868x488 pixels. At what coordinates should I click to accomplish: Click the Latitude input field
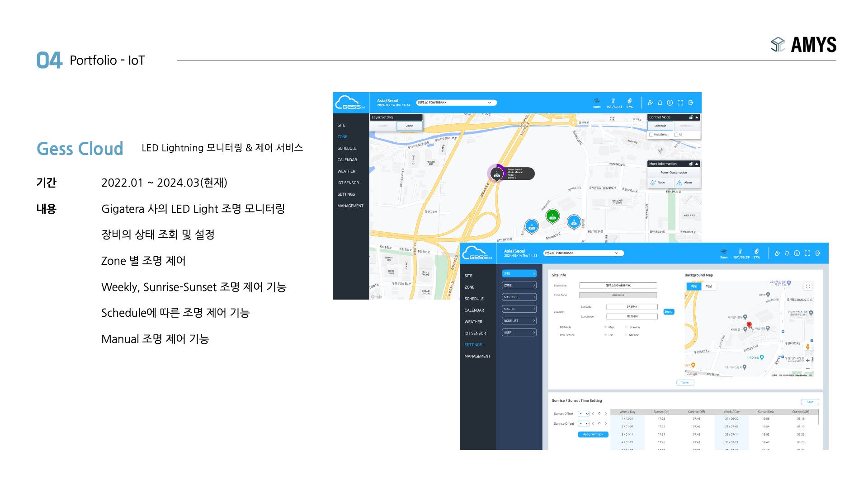pyautogui.click(x=632, y=307)
